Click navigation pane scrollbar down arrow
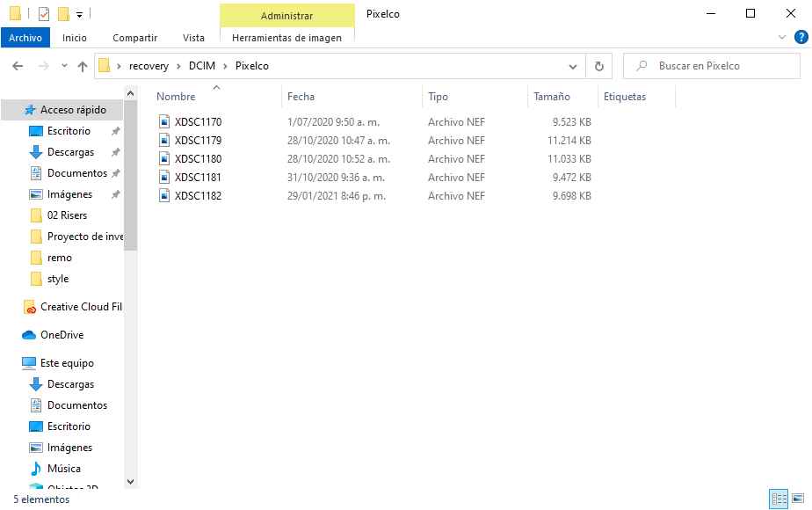Image resolution: width=812 pixels, height=510 pixels. pos(130,482)
